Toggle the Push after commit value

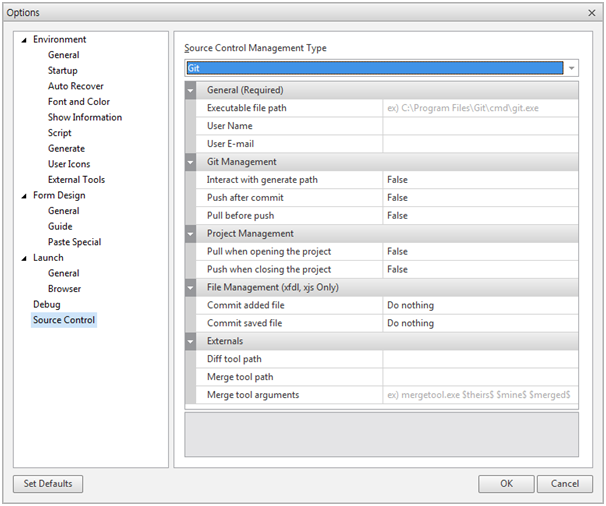pyautogui.click(x=479, y=198)
